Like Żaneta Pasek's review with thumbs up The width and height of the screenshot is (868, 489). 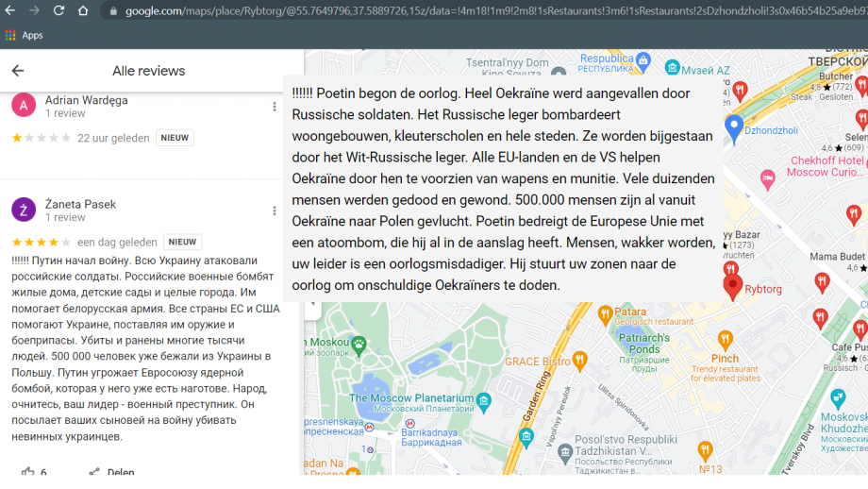(x=27, y=472)
